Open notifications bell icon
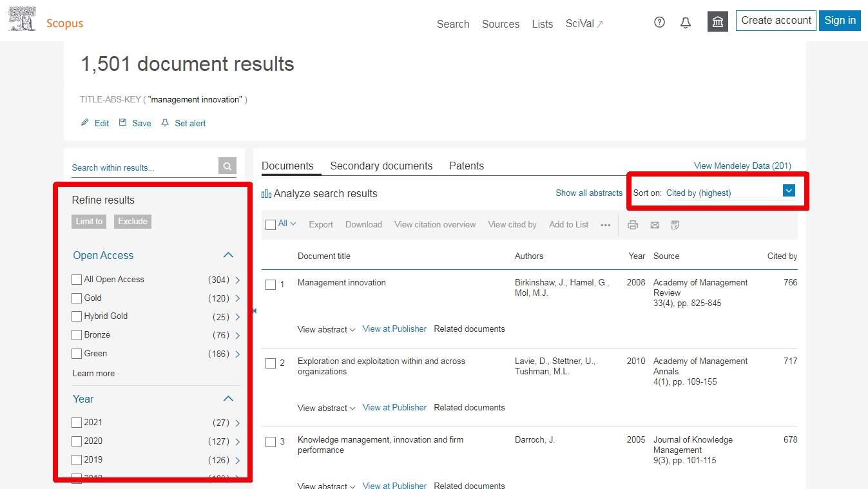 tap(686, 23)
